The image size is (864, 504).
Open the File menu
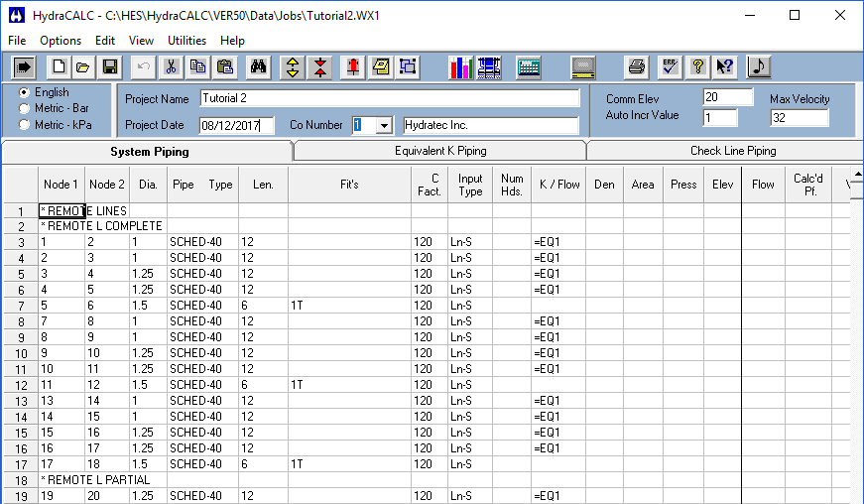pyautogui.click(x=17, y=41)
